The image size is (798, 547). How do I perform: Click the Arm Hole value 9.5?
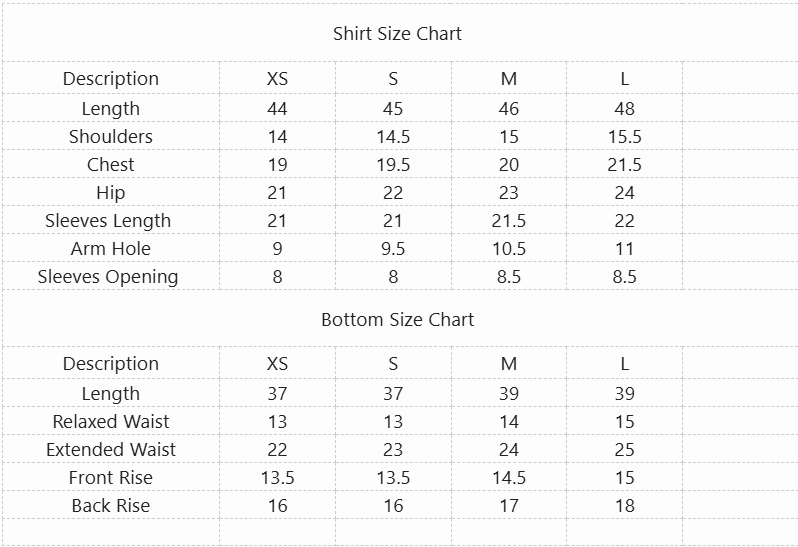click(393, 249)
